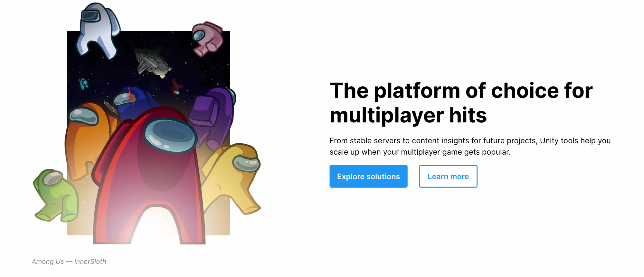644x277 pixels.
Task: Click the red slash mark on blue crewmate
Action: click(131, 96)
